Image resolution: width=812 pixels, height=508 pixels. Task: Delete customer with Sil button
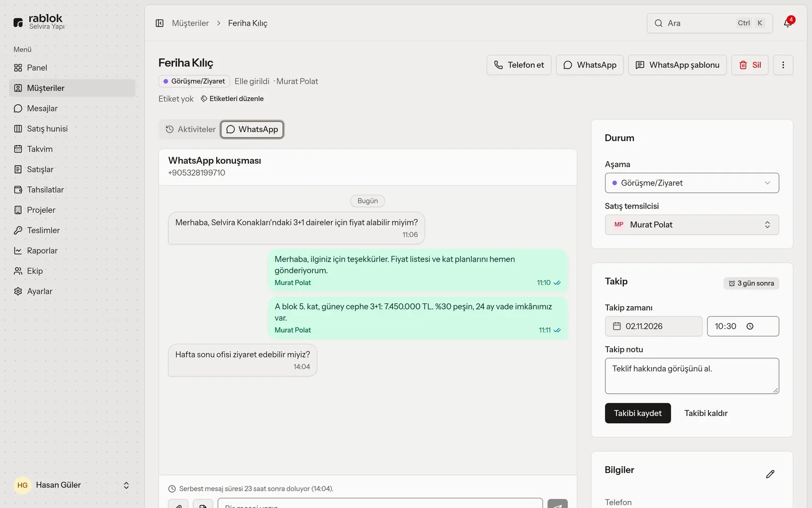click(x=750, y=65)
